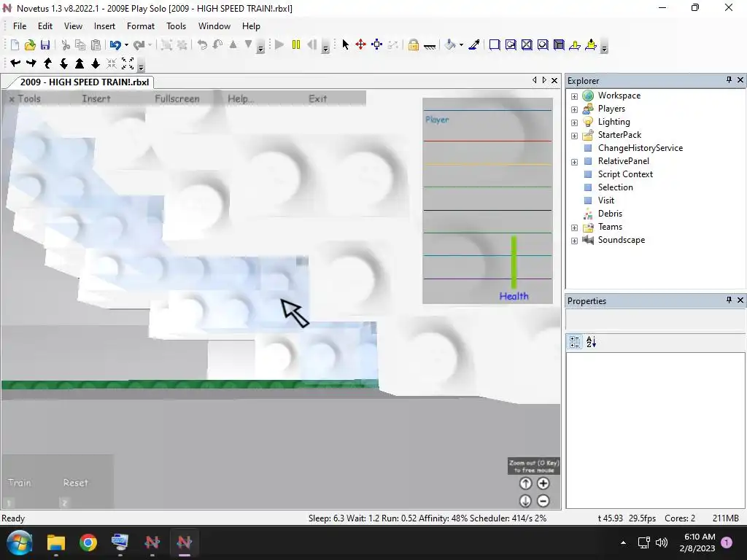Screen dimensions: 747x560
Task: Select the blue Resize tool
Action: tap(377, 44)
